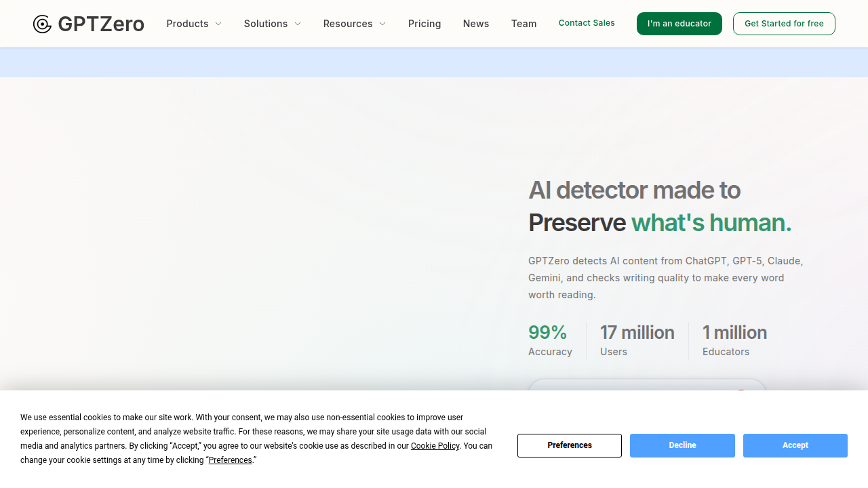Go to the Pricing page
868x488 pixels.
425,24
